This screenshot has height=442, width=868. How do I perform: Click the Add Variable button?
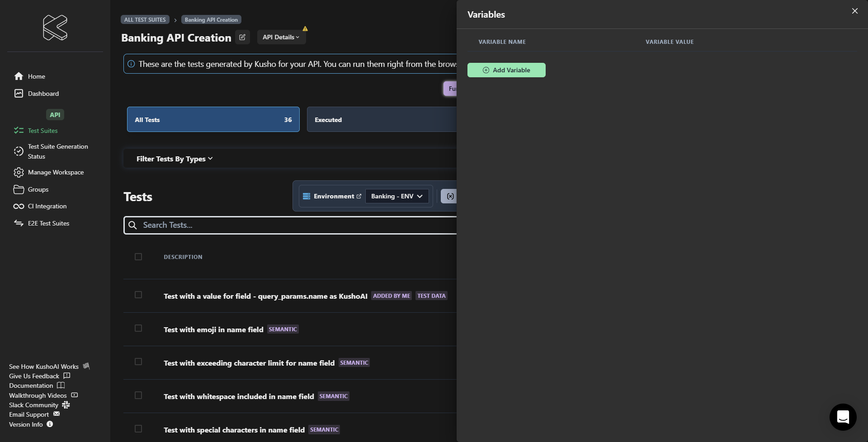(x=506, y=70)
